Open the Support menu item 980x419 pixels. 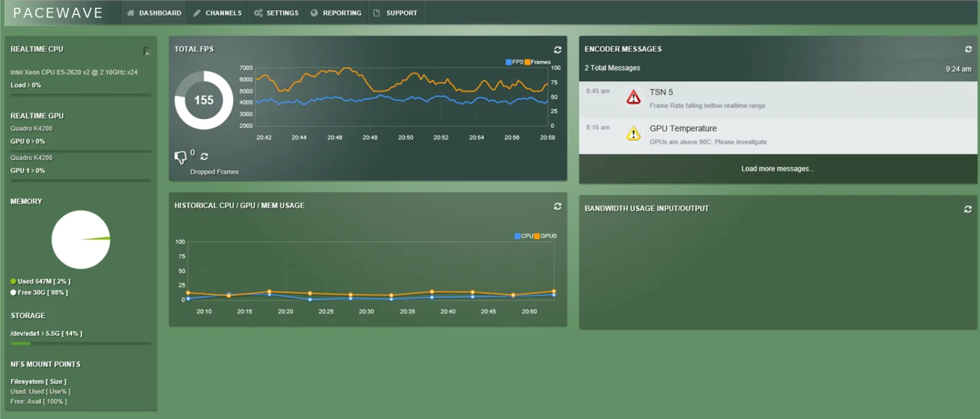tap(395, 13)
